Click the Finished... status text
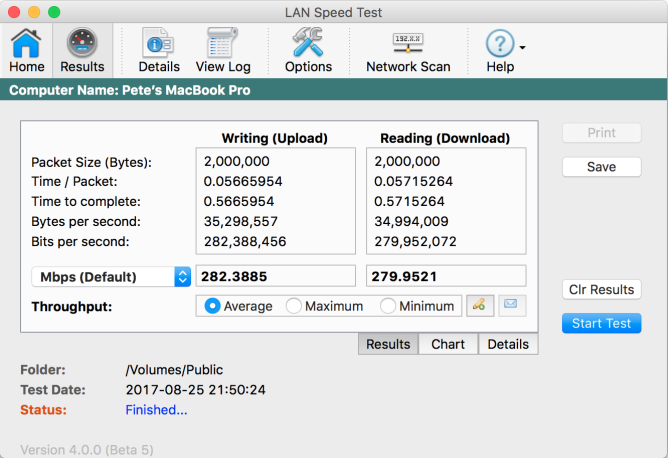668x458 pixels. (x=156, y=410)
